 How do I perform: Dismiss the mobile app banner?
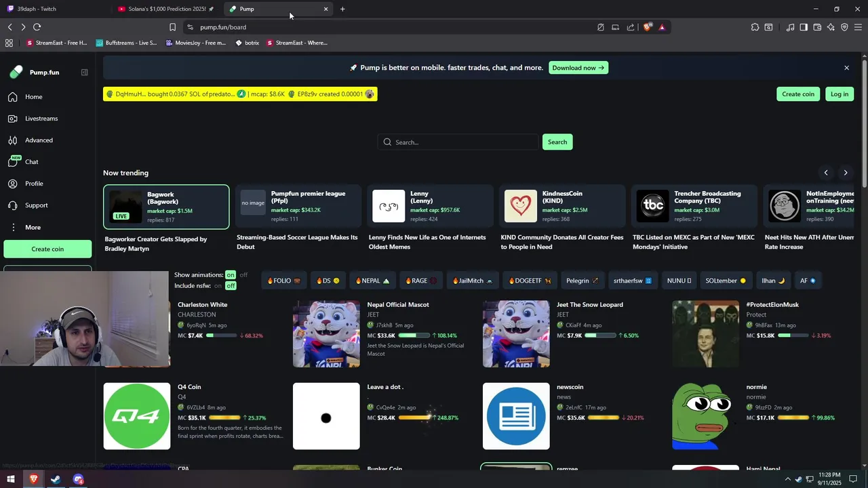coord(846,68)
